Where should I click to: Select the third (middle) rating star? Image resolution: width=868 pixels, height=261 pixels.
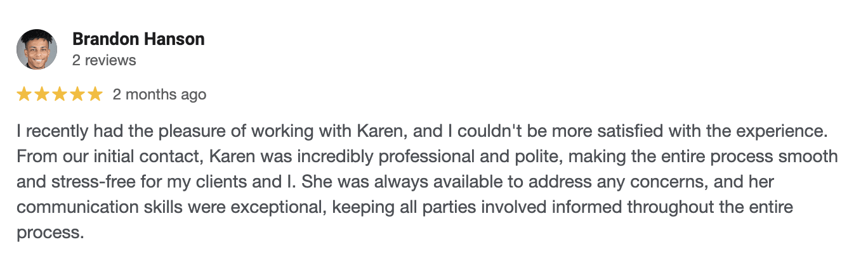[x=60, y=95]
